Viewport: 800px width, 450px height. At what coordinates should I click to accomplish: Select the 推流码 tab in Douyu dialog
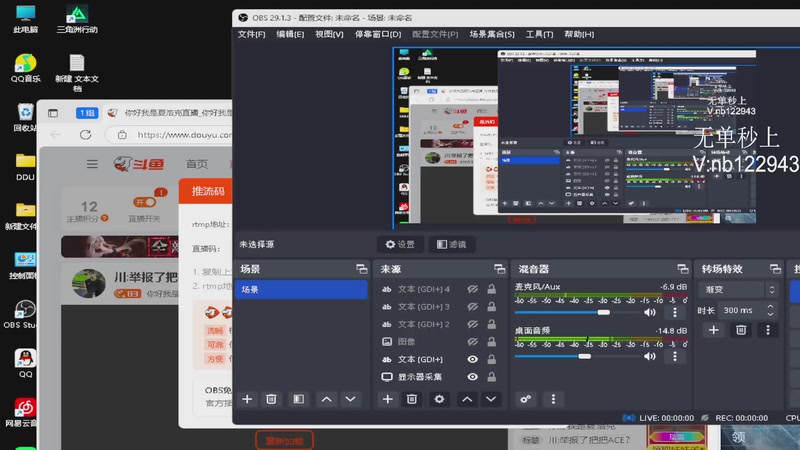(208, 191)
